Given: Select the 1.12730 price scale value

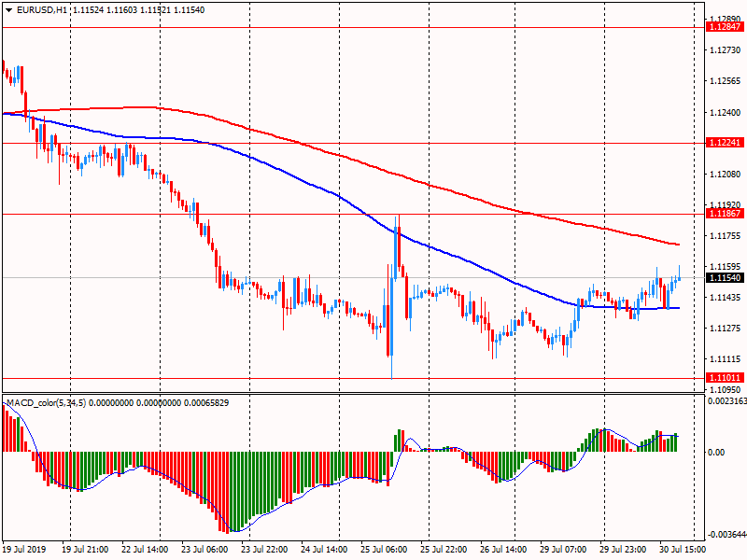Looking at the screenshot, I should point(726,50).
